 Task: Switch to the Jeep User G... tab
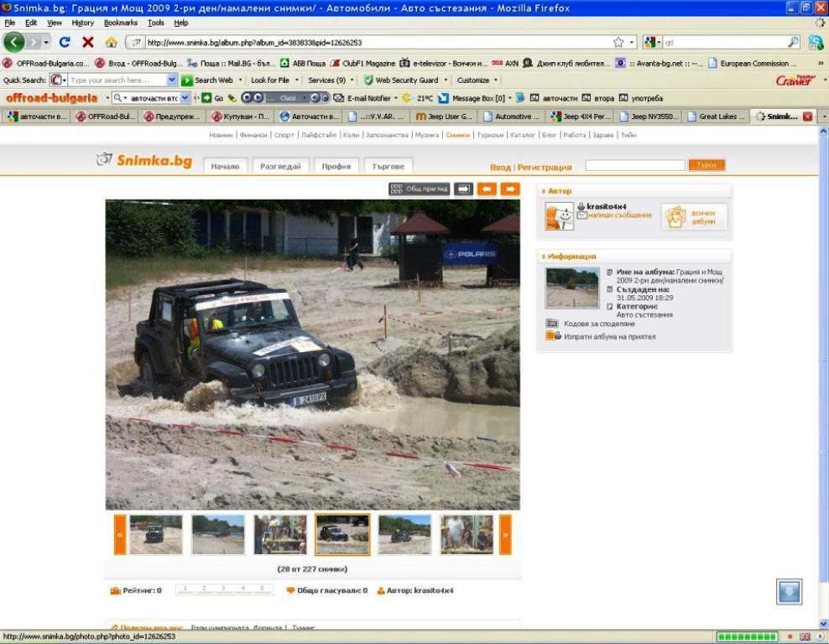click(444, 117)
